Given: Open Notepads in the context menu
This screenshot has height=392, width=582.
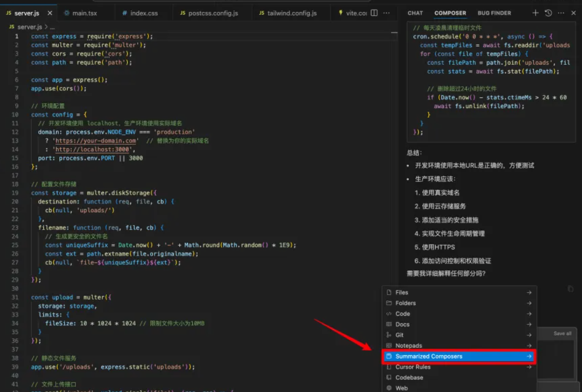Looking at the screenshot, I should pos(459,346).
